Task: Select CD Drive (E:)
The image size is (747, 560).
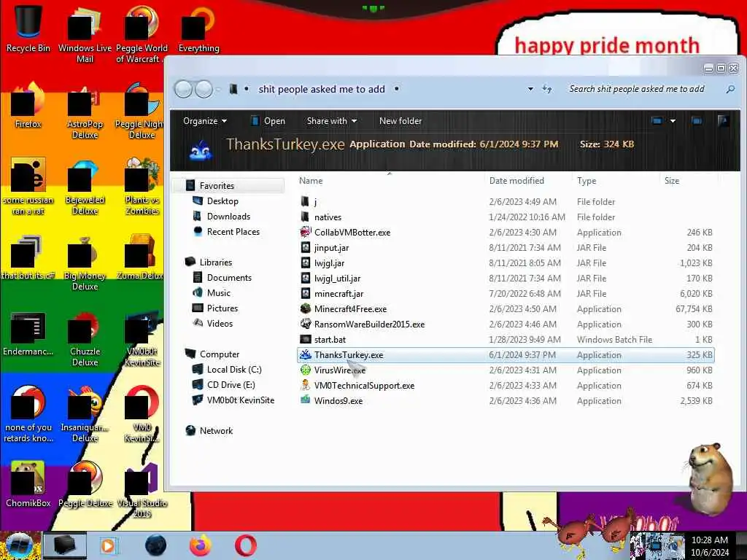Action: click(x=231, y=384)
